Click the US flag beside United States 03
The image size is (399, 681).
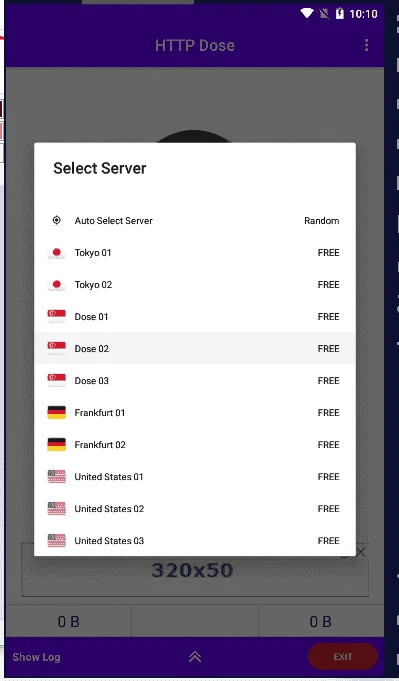pos(56,541)
